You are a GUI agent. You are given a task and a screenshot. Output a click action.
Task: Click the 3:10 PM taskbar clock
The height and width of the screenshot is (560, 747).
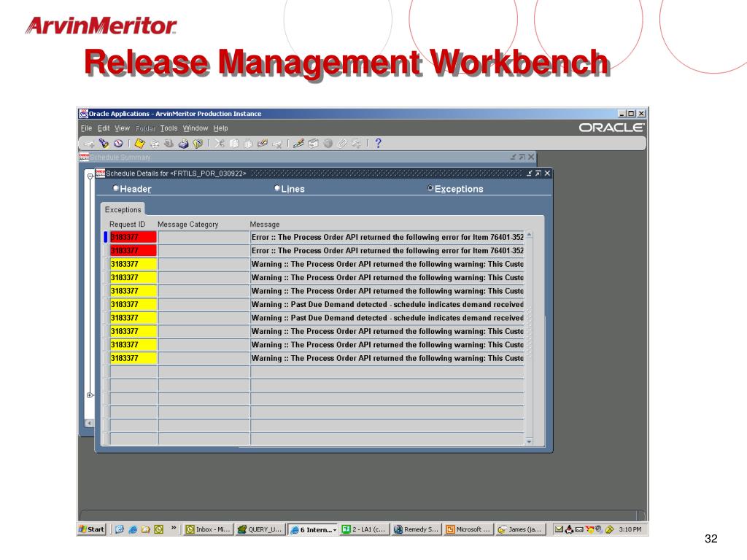[x=630, y=529]
